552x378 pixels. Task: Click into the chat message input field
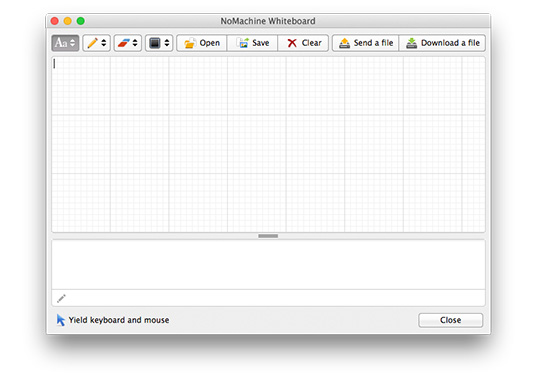(x=268, y=298)
